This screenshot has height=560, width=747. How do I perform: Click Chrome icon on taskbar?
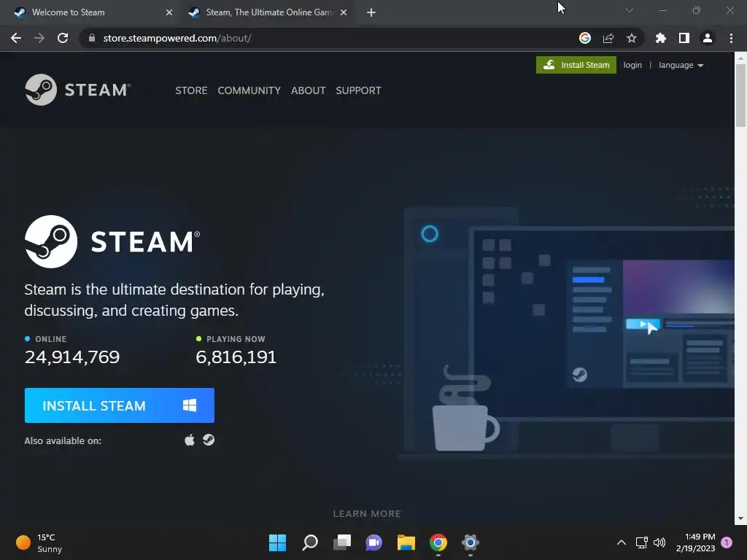(438, 542)
